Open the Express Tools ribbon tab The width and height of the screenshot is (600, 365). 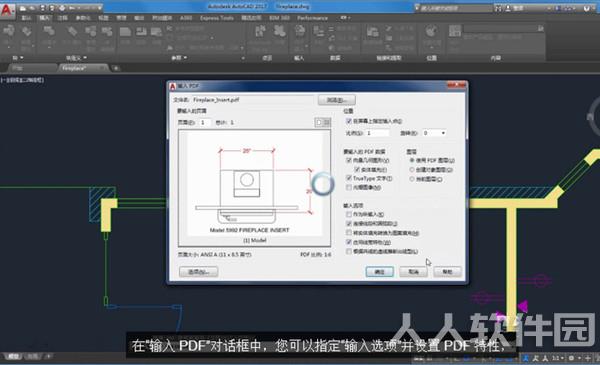[x=217, y=18]
